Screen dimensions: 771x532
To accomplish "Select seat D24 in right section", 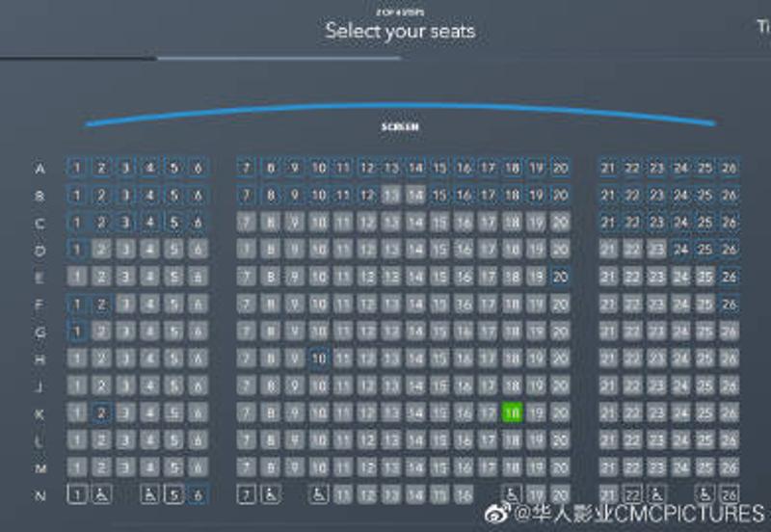I will (681, 249).
